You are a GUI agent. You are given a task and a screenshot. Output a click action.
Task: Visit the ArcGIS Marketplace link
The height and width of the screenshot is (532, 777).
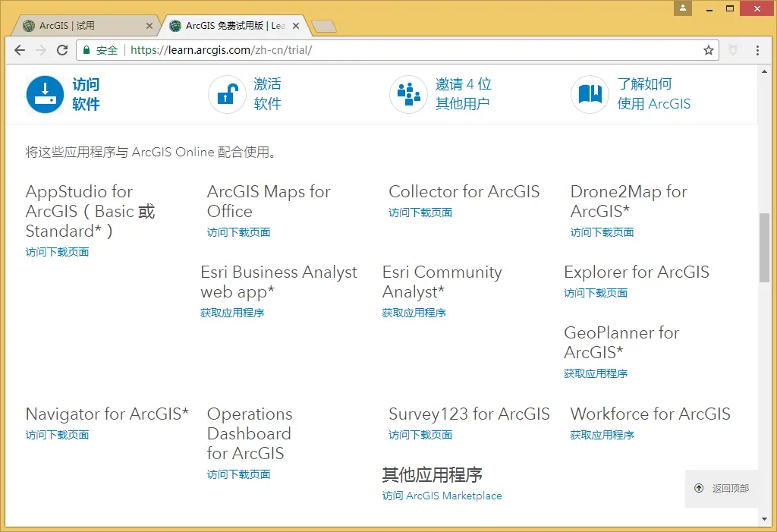[442, 496]
